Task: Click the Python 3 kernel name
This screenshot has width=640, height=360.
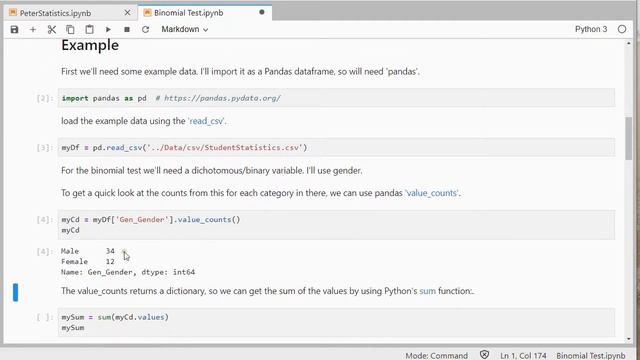Action: click(x=591, y=29)
